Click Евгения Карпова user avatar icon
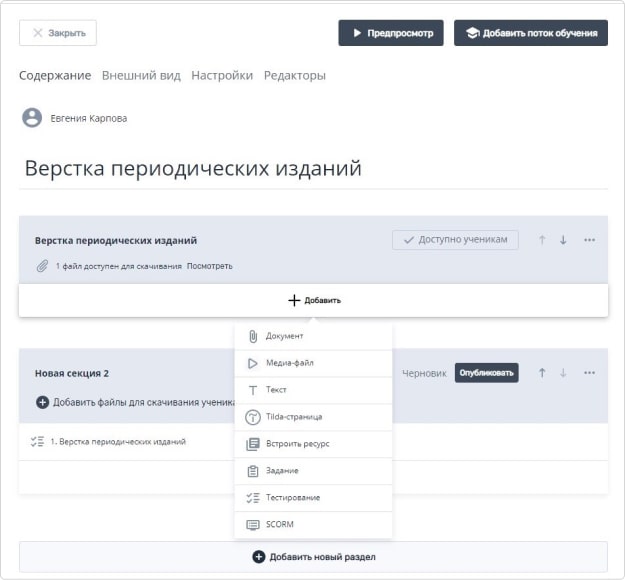The height and width of the screenshot is (580, 625). tap(32, 118)
